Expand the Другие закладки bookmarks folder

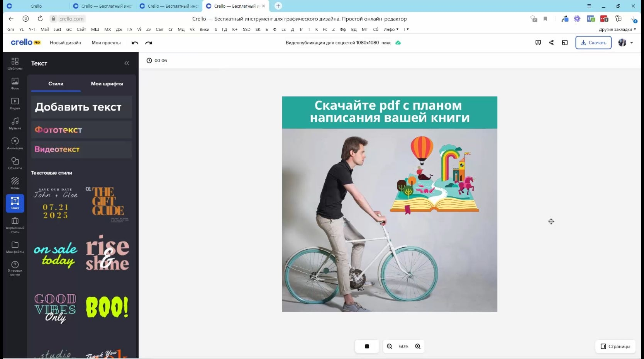pos(617,29)
